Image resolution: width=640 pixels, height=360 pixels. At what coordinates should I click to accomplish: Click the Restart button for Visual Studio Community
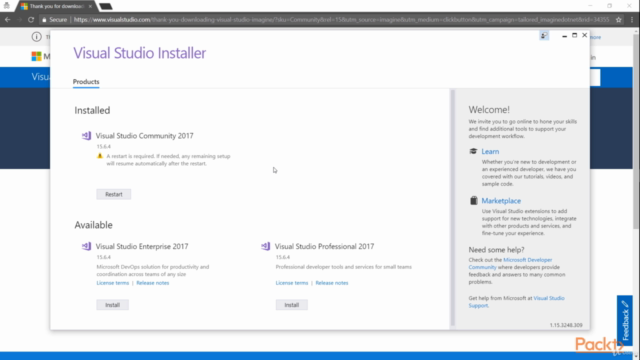113,194
